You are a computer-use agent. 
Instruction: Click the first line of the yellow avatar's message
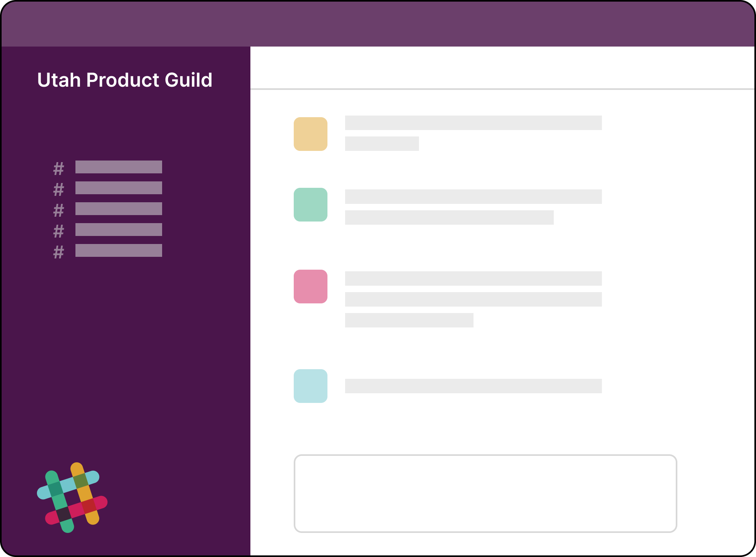[474, 123]
